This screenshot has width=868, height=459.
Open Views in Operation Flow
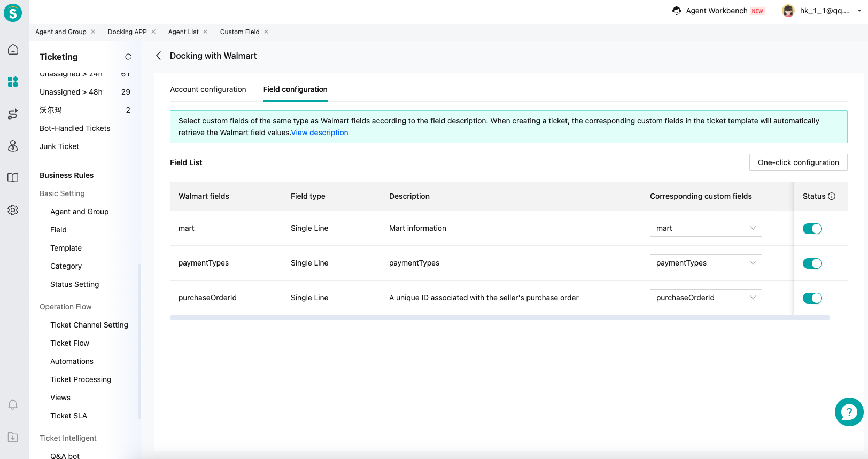60,398
